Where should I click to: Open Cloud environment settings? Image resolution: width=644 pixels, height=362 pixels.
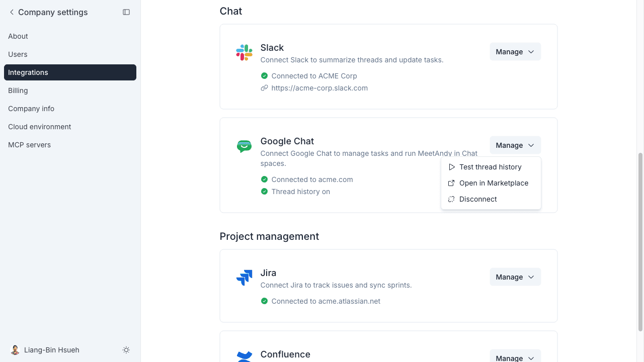point(70,127)
